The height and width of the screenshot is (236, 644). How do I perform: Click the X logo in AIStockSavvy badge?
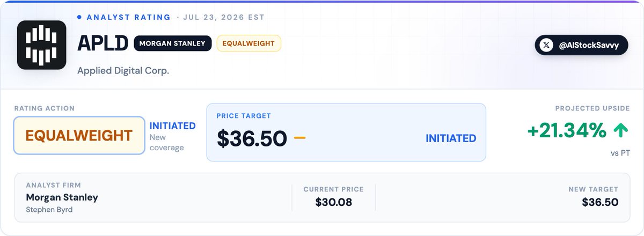coord(546,46)
